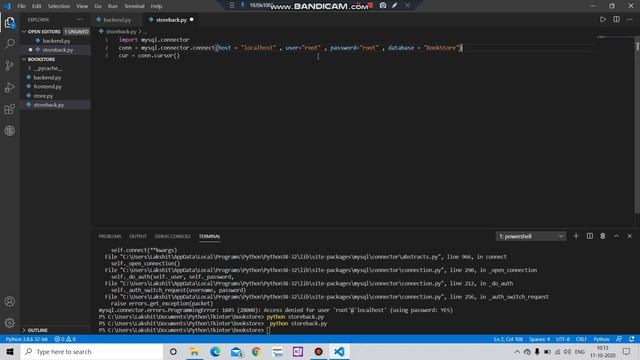The width and height of the screenshot is (640, 360).
Task: Click Ln 2, Col 108 cursor position
Action: click(508, 339)
